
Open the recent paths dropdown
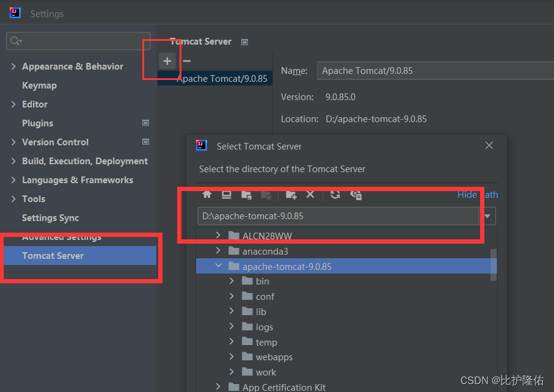(487, 216)
